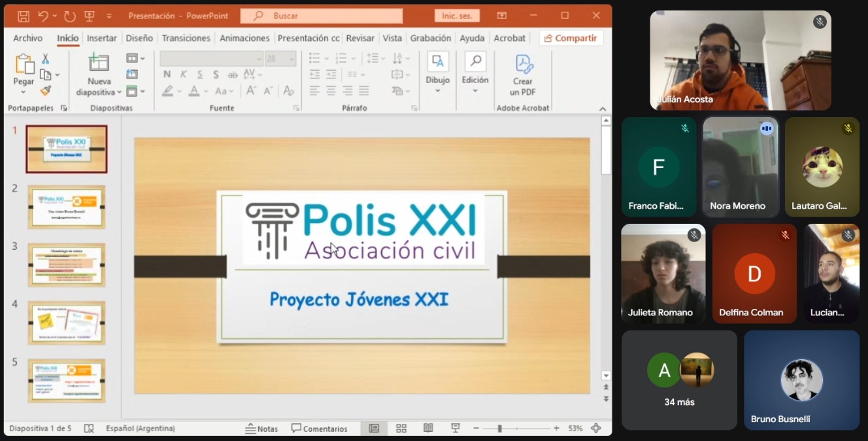868x441 pixels.
Task: Go to the Vista tab
Action: tap(392, 38)
